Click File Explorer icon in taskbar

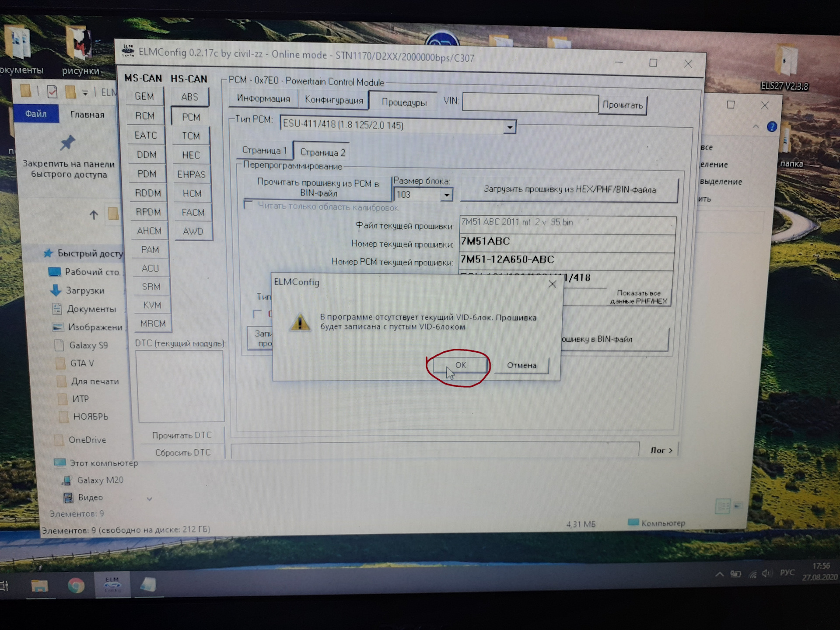tap(39, 585)
